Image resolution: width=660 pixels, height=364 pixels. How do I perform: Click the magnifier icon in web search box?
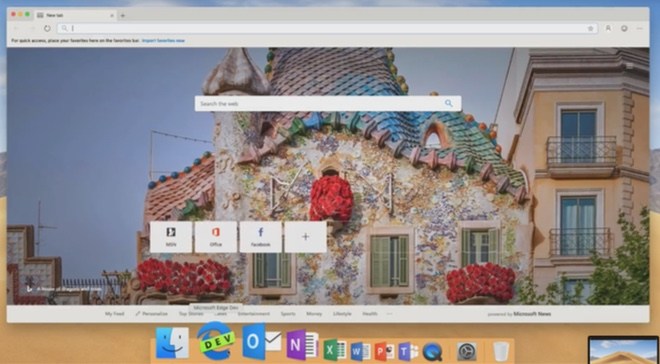point(449,104)
